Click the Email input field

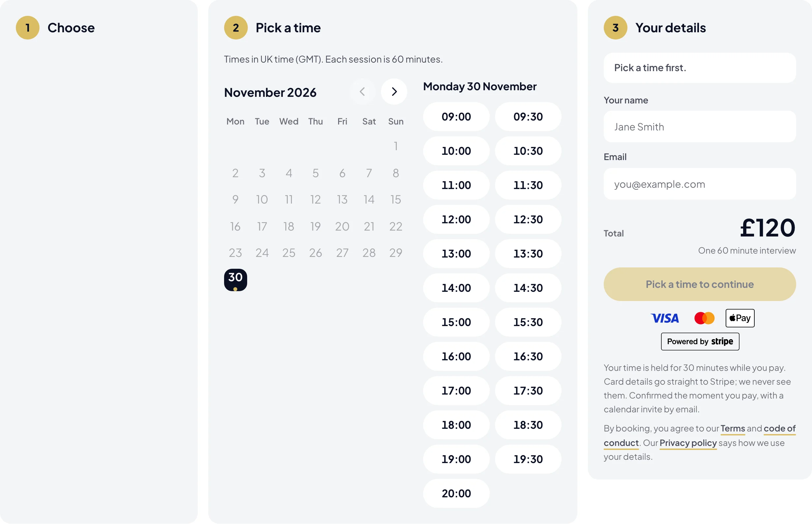pos(700,184)
